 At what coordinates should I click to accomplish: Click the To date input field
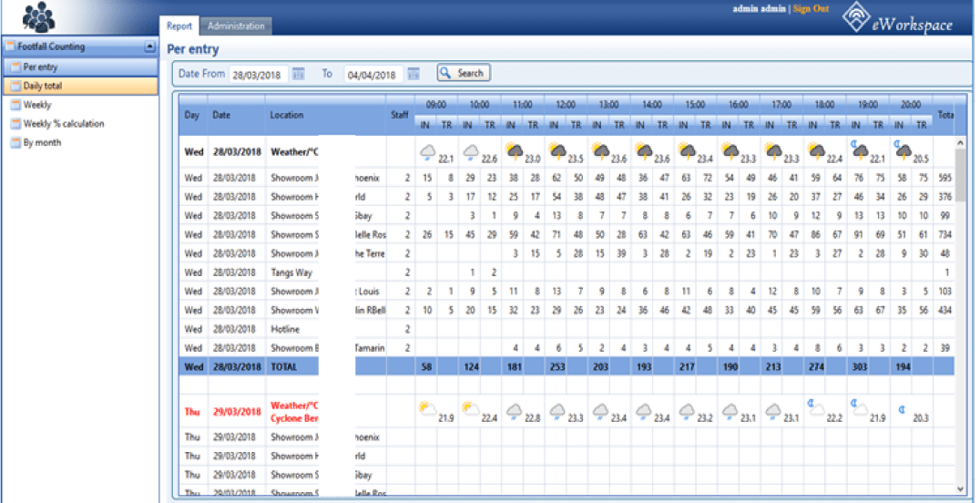coord(373,75)
